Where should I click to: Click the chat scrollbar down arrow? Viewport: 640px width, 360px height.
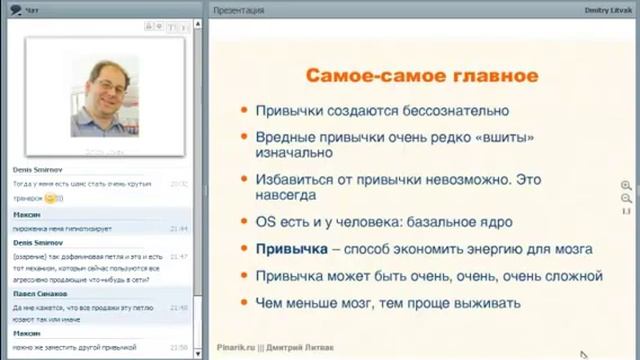click(198, 354)
